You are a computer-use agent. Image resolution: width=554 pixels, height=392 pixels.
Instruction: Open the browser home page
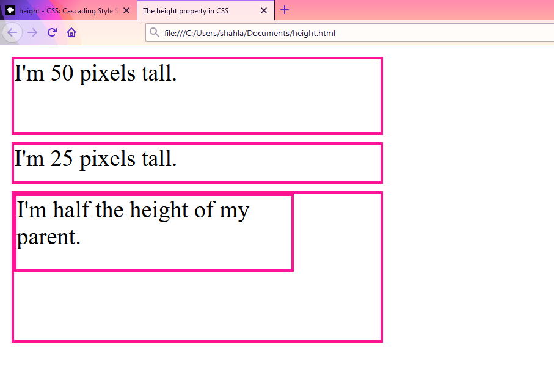pos(71,32)
